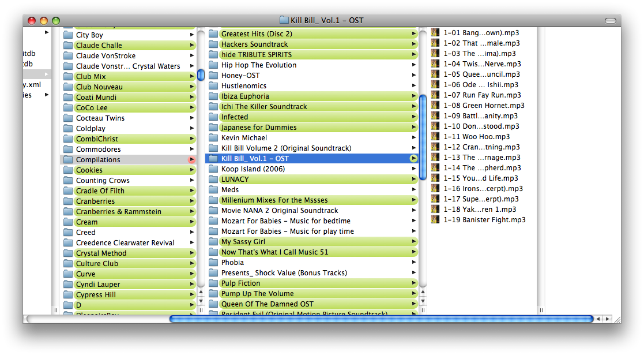Click the artists column scroll up arrow
This screenshot has height=355, width=644.
[x=201, y=292]
